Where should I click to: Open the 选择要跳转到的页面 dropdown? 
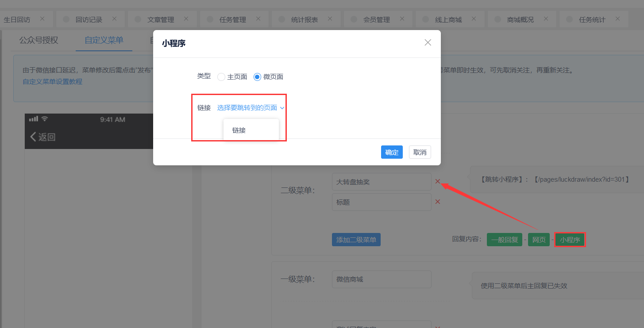[251, 107]
